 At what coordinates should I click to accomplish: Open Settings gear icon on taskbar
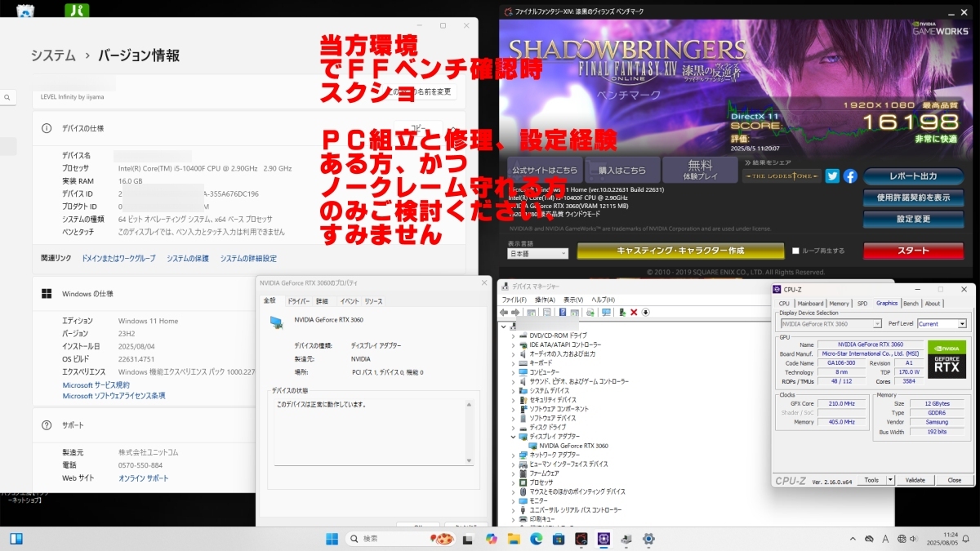(648, 539)
